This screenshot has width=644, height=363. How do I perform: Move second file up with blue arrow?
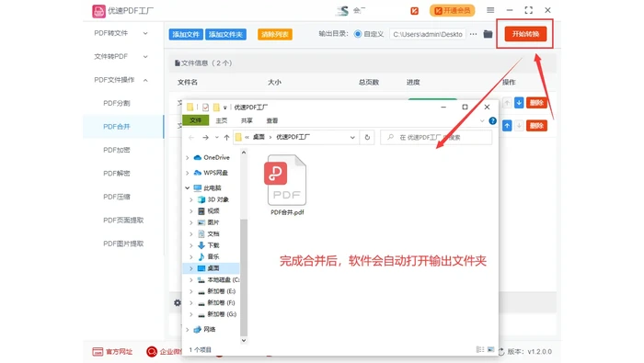[507, 126]
